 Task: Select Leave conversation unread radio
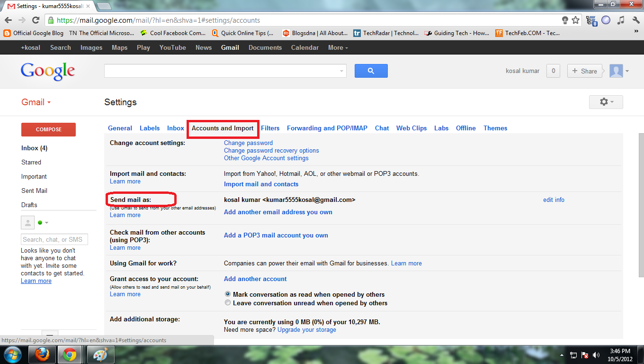pos(228,302)
